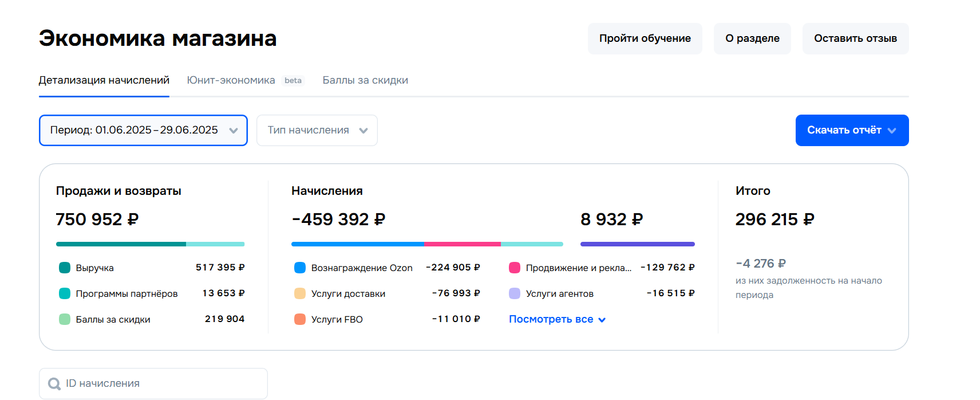Expand Посмотреть все accruals list
This screenshot has height=400, width=980.
(556, 319)
